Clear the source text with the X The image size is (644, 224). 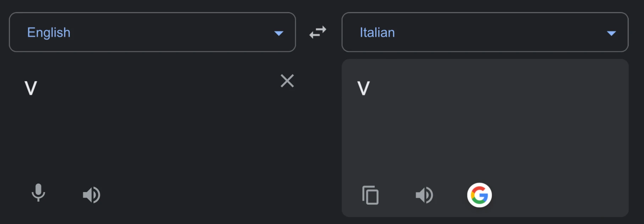tap(287, 81)
